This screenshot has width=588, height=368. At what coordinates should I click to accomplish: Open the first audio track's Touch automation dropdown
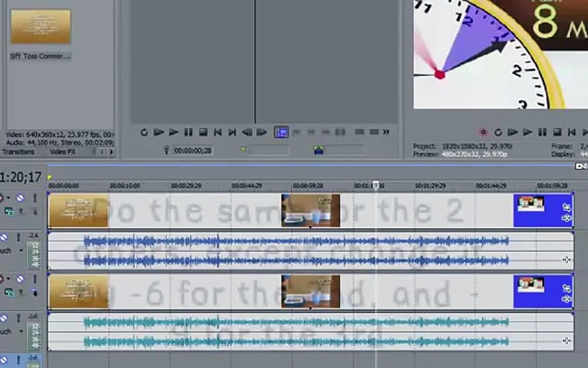pos(21,250)
